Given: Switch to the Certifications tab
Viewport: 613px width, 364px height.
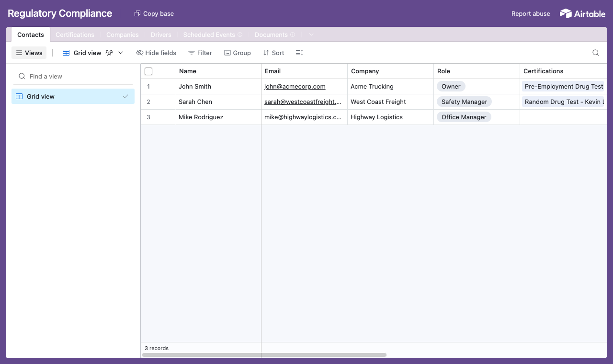Looking at the screenshot, I should (x=75, y=34).
